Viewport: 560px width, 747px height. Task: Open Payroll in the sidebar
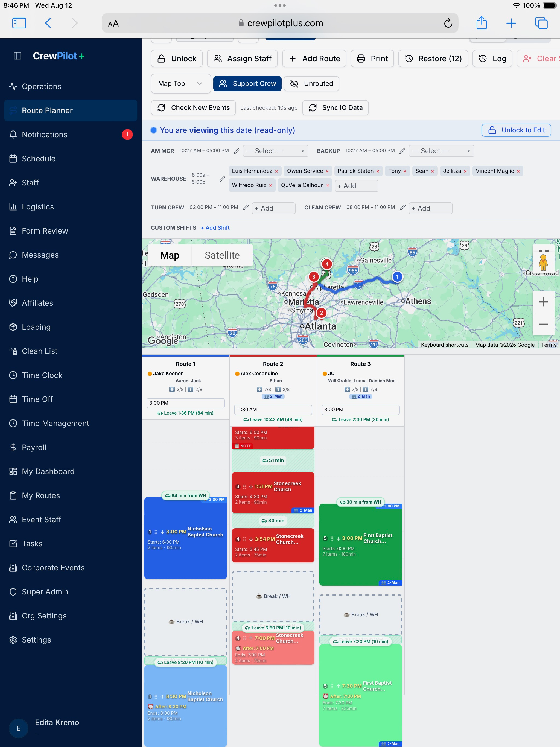[x=71, y=447]
